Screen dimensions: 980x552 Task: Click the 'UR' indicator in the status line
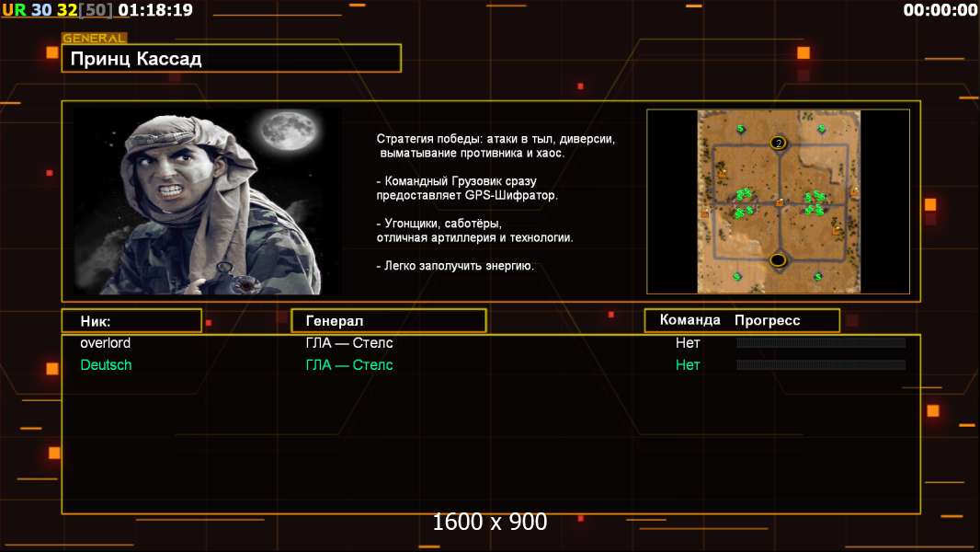15,10
